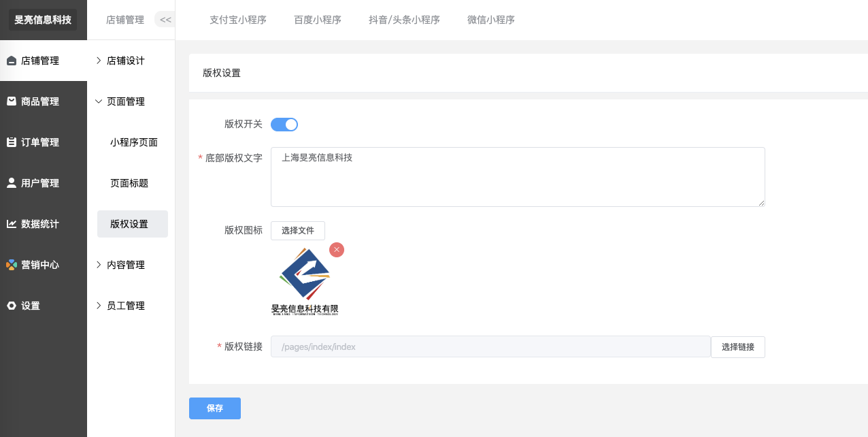The image size is (868, 437).
Task: Expand the 店铺设计 menu group
Action: [127, 61]
